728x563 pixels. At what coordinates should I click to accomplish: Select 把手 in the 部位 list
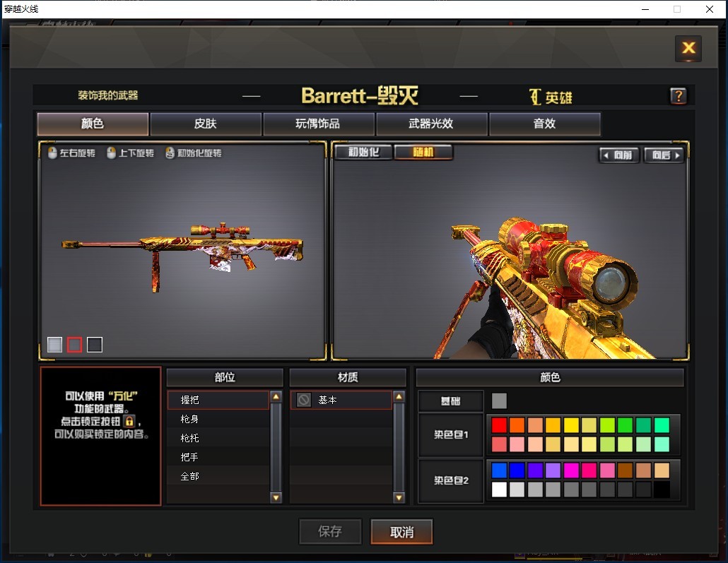click(x=218, y=457)
